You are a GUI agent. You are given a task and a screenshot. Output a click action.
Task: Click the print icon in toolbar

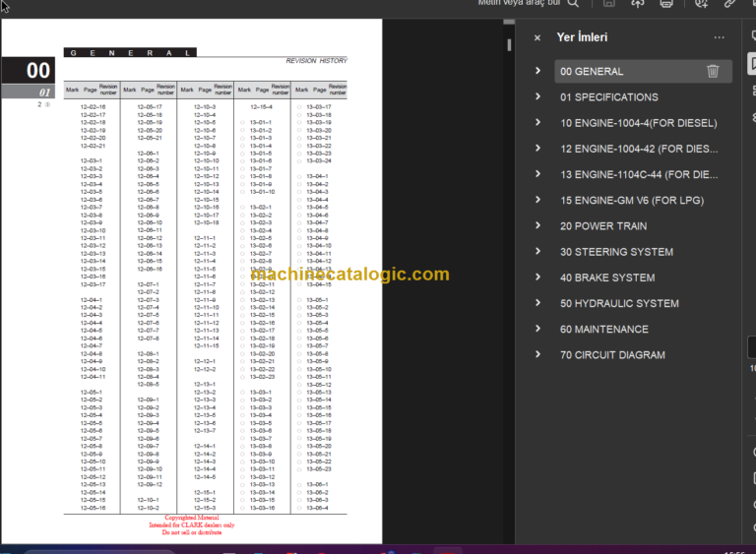(666, 3)
